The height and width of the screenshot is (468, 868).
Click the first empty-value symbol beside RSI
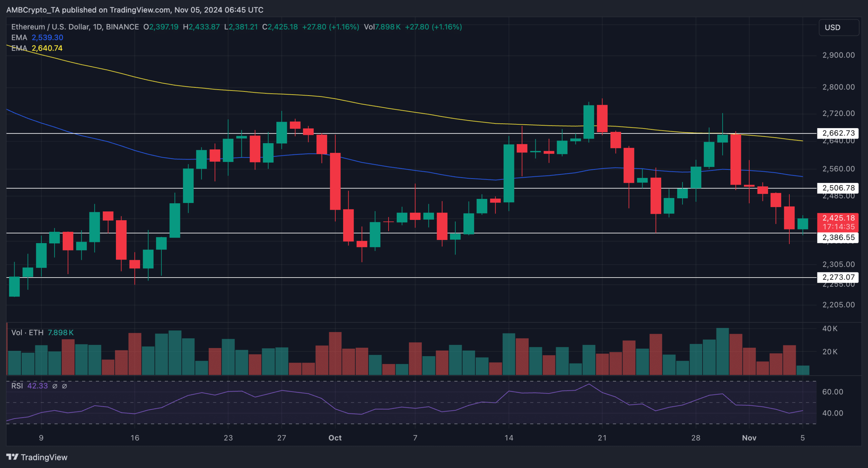(55, 386)
